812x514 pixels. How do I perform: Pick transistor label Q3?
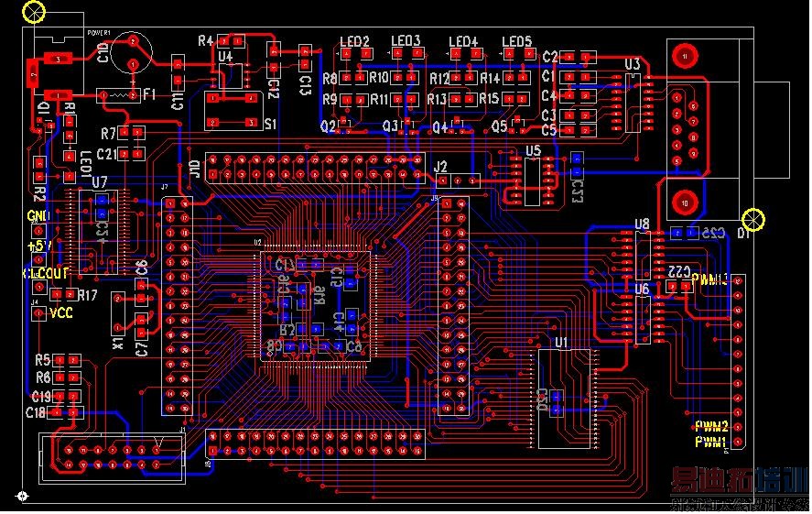pos(390,126)
